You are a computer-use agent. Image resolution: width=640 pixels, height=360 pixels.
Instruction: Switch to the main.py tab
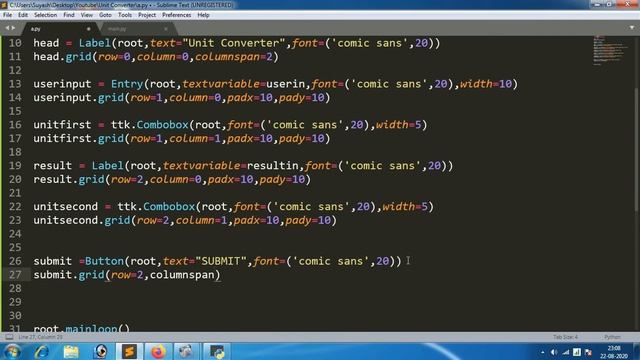point(137,29)
